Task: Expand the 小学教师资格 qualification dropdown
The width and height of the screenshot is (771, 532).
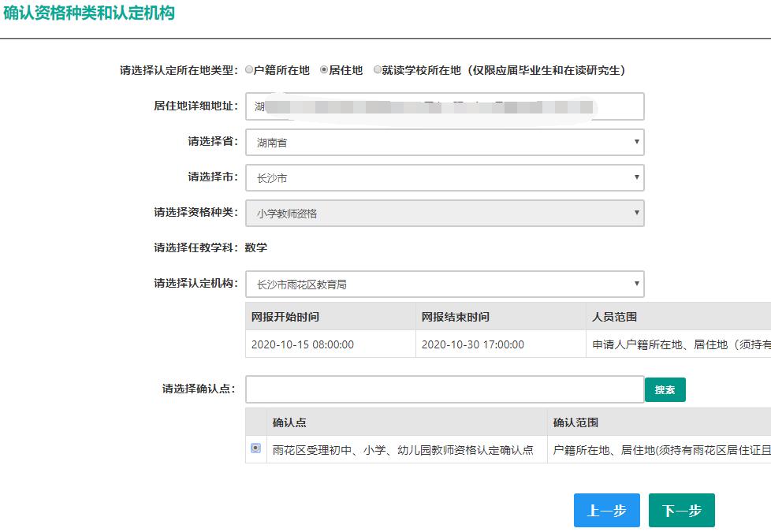Action: click(x=445, y=213)
